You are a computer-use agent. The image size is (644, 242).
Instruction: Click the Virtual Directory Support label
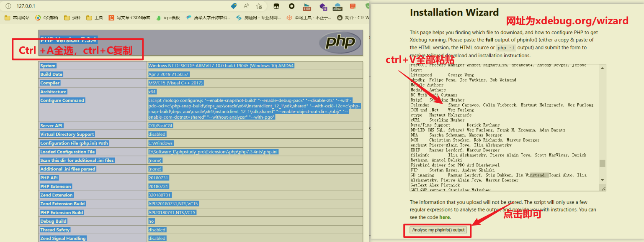pyautogui.click(x=67, y=135)
